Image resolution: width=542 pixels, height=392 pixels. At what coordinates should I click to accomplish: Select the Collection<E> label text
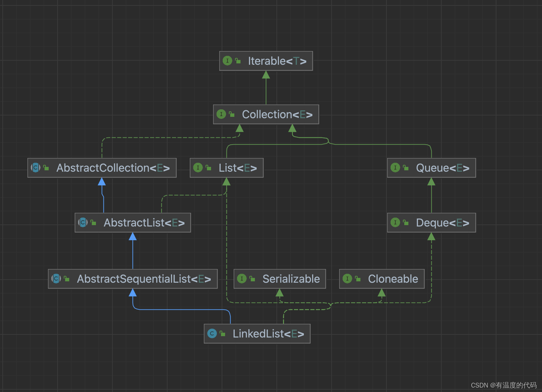(x=277, y=114)
